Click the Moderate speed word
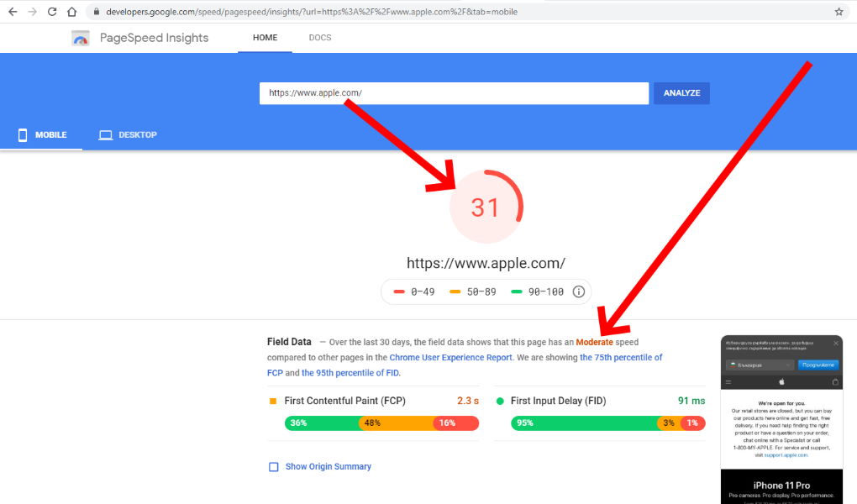This screenshot has height=504, width=857. point(595,342)
